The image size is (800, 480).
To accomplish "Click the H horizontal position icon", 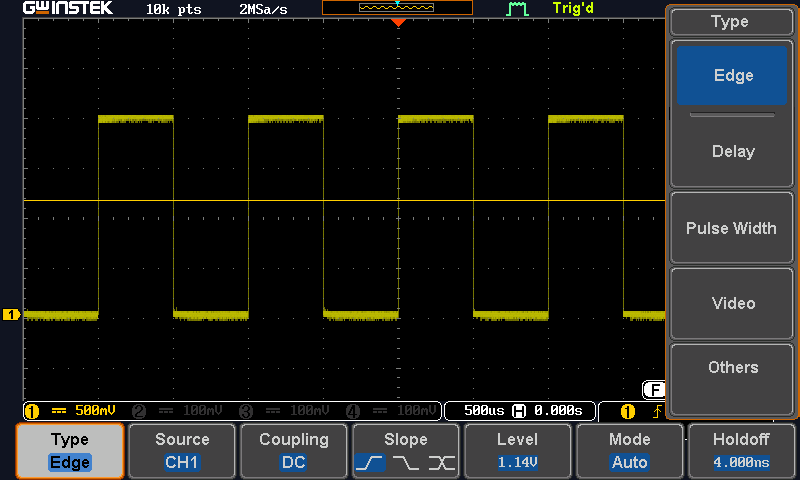I will tap(518, 411).
